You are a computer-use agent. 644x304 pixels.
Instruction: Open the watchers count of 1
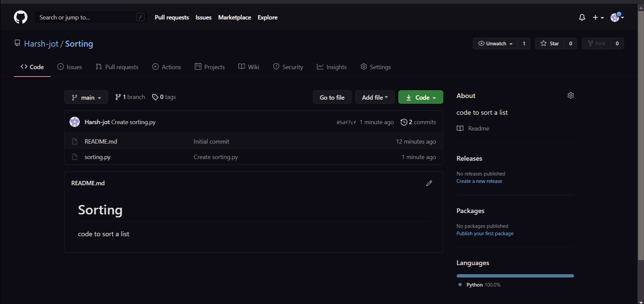pos(524,44)
